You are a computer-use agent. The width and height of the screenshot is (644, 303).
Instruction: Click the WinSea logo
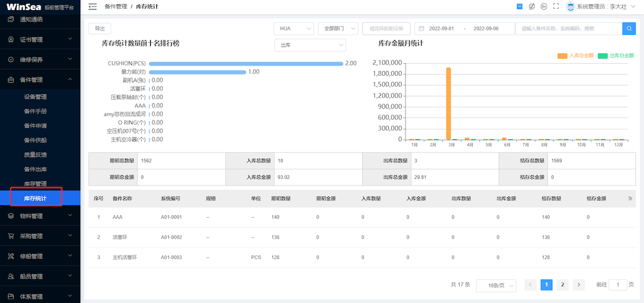(x=24, y=7)
